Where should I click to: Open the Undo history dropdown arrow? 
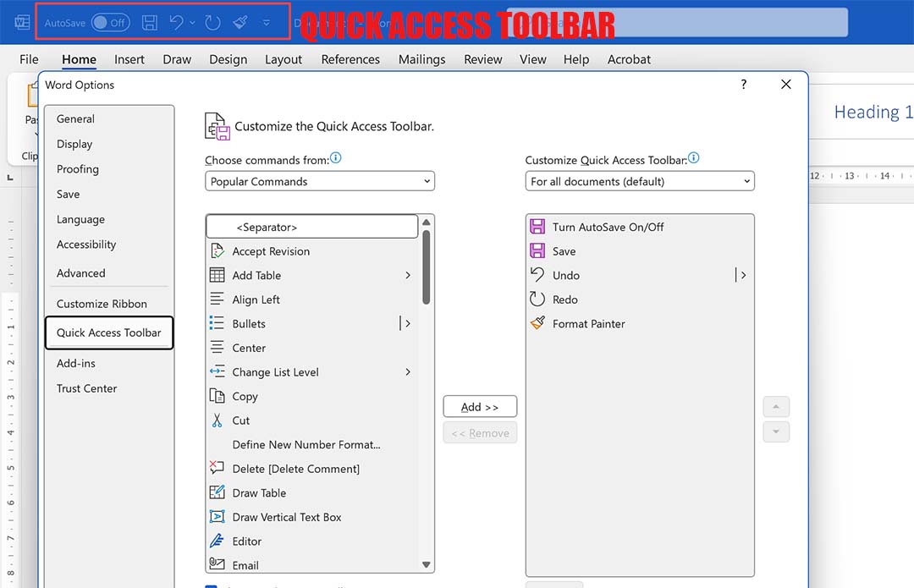click(x=192, y=24)
